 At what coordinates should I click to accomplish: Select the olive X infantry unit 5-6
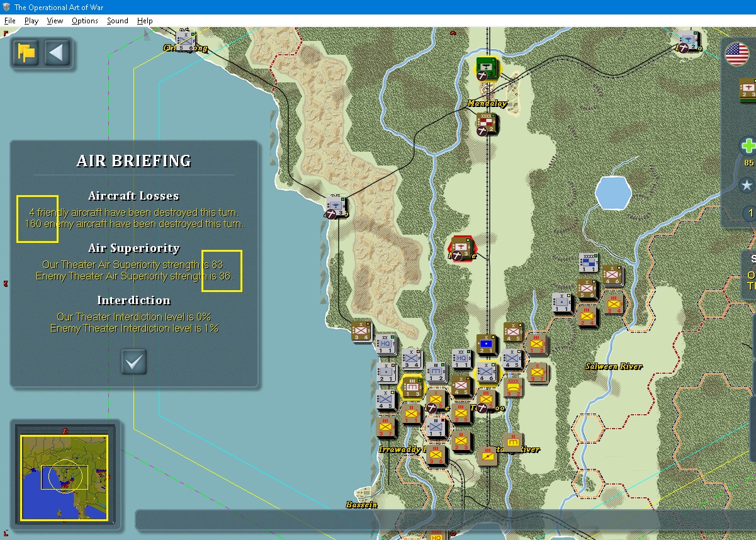(x=587, y=288)
